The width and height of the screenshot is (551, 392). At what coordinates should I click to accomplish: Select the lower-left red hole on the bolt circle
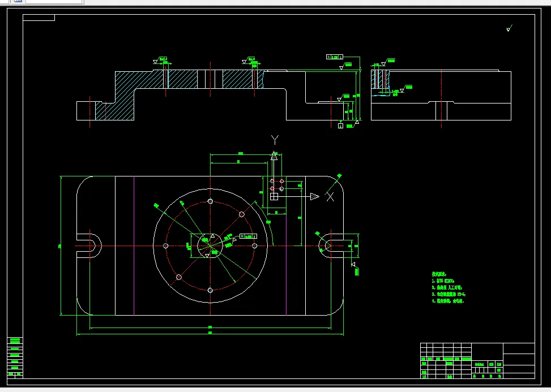pyautogui.click(x=178, y=277)
